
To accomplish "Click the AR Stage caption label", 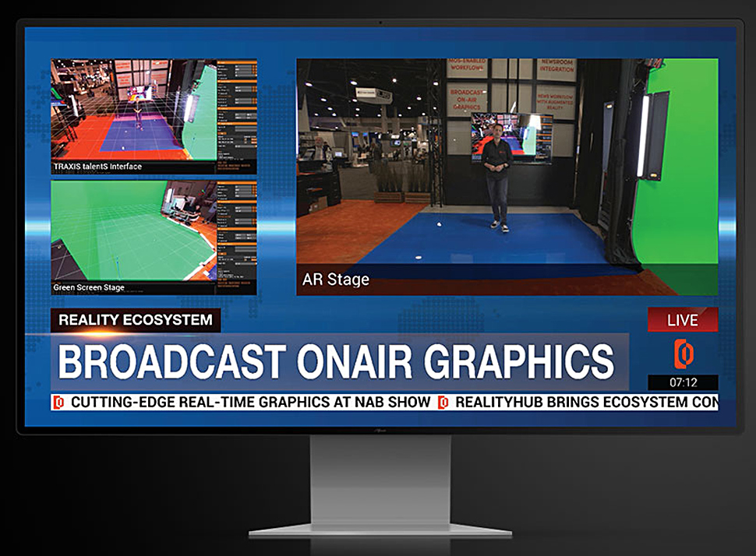I will 336,280.
